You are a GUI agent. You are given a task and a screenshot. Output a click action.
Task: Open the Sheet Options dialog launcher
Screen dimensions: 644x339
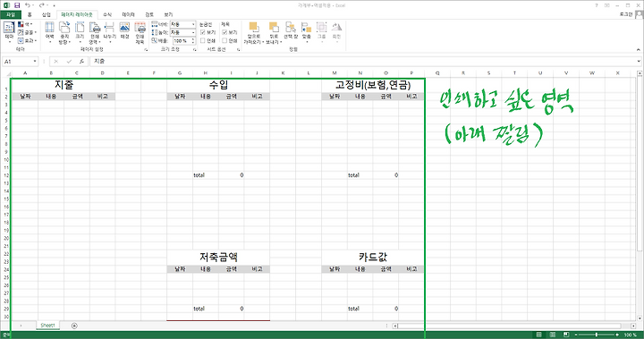click(238, 50)
